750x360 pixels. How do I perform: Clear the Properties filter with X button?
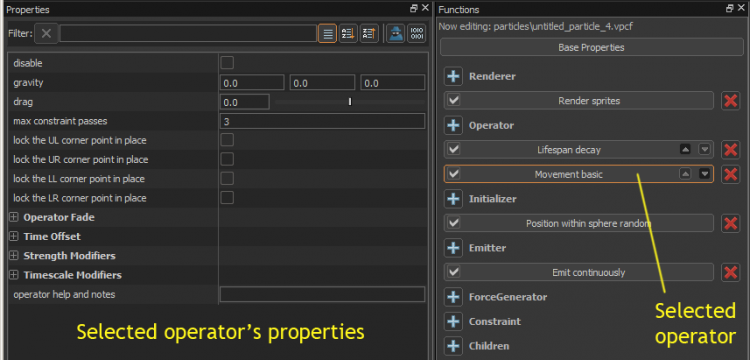point(46,33)
